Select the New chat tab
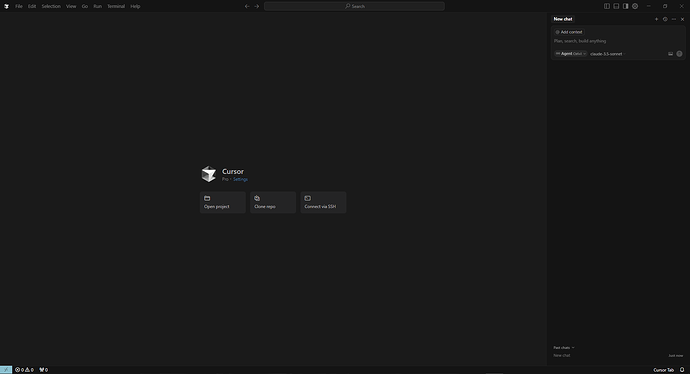This screenshot has height=374, width=690. 563,19
